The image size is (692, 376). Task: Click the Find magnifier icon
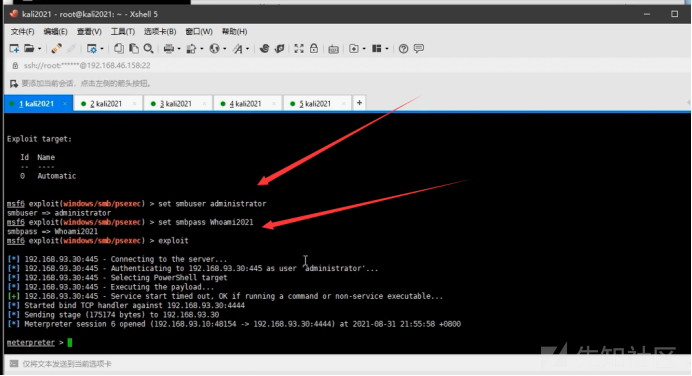point(149,49)
